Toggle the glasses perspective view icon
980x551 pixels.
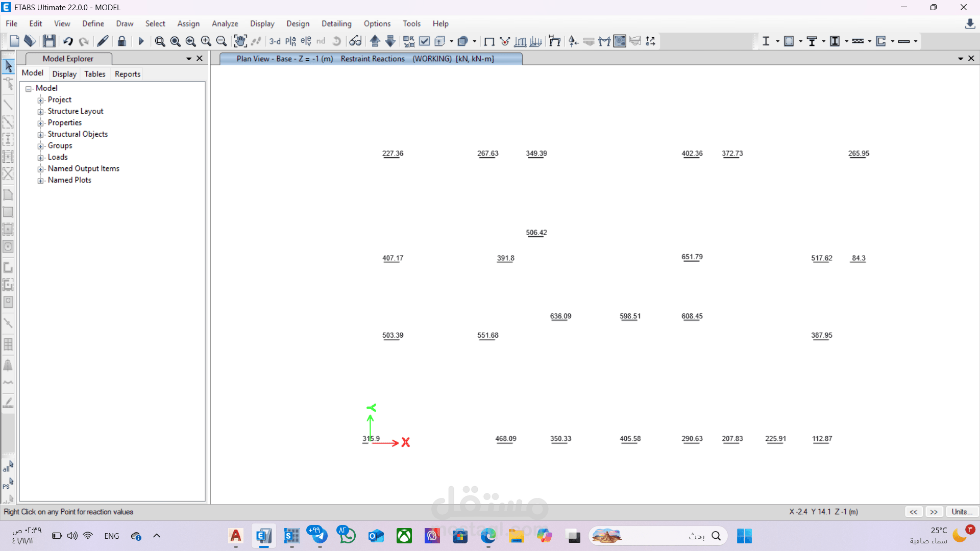pos(355,41)
